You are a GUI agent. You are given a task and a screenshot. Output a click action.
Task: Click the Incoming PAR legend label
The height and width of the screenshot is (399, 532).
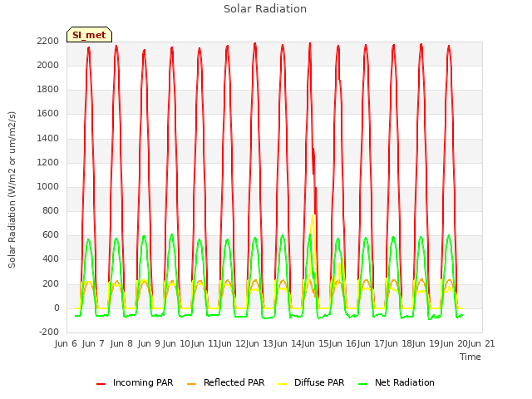pyautogui.click(x=143, y=382)
